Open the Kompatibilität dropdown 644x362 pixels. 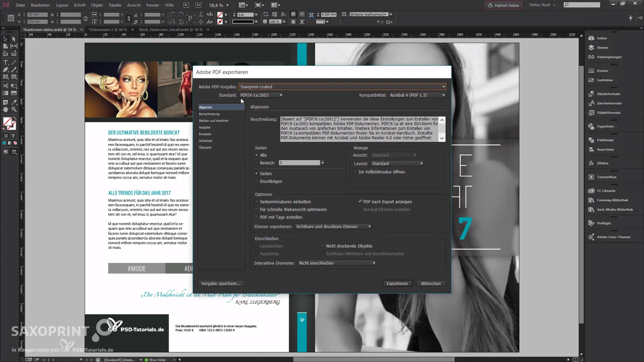443,95
